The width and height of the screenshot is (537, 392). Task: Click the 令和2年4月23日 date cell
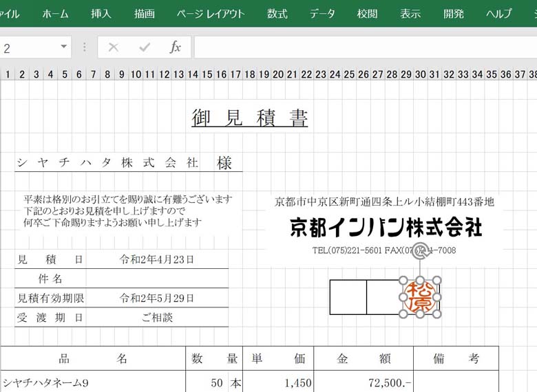point(157,259)
